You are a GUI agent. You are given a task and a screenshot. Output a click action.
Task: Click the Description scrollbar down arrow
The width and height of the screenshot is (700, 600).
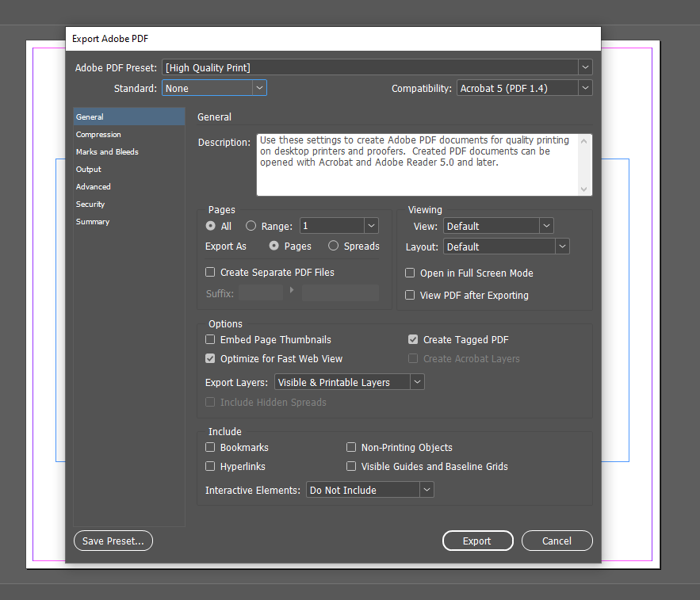(x=584, y=189)
